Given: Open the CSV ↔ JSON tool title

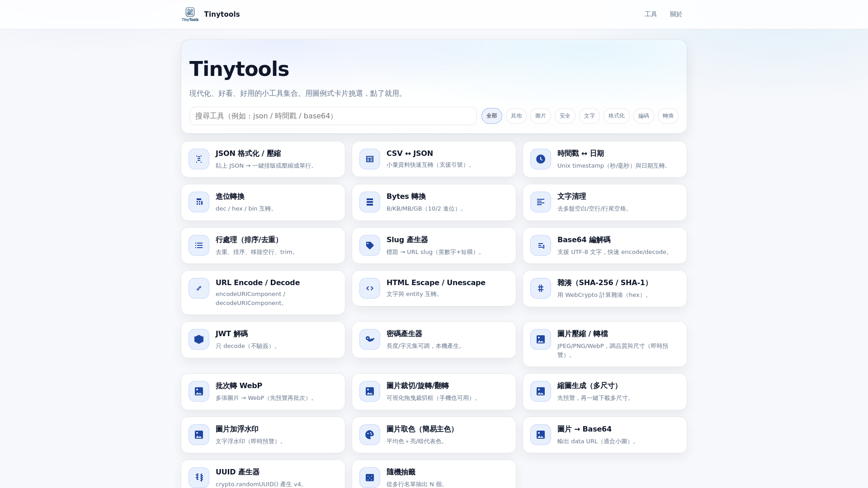Looking at the screenshot, I should [x=410, y=154].
